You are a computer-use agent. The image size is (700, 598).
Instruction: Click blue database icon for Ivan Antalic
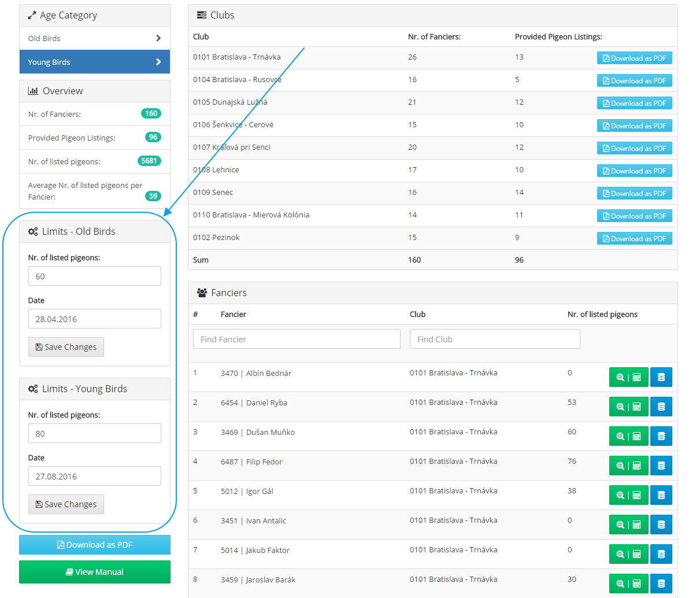point(661,525)
